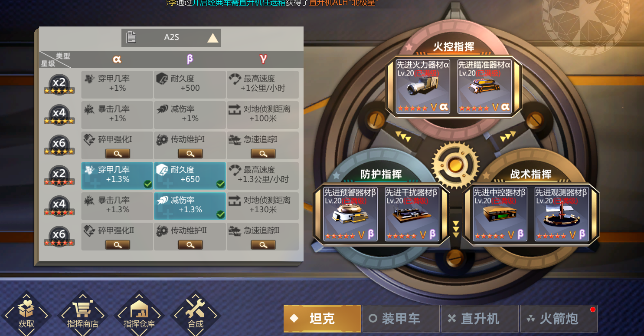The width and height of the screenshot is (644, 336).
Task: Select the 先进观测器材β equipment card
Action: click(561, 214)
